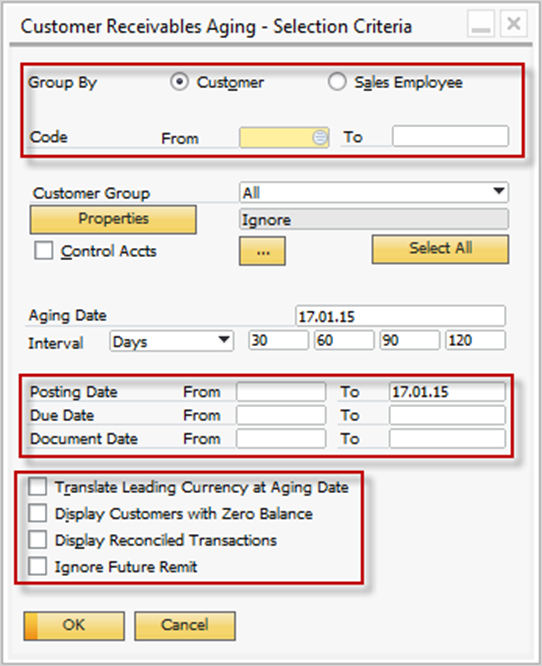
Task: Click the ellipsis browse button
Action: [263, 251]
